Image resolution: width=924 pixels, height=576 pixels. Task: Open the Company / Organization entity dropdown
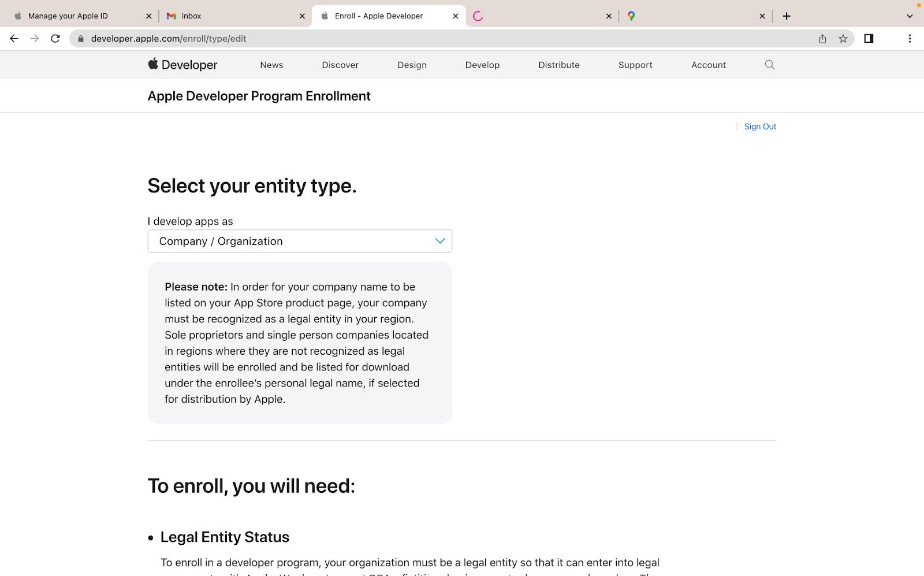(x=300, y=241)
